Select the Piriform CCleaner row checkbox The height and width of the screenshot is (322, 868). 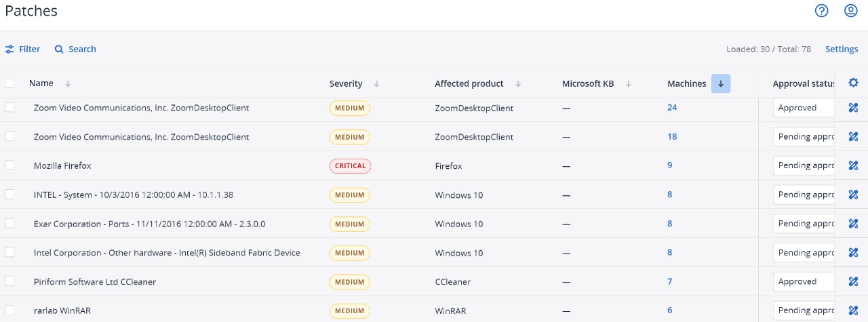coord(9,281)
